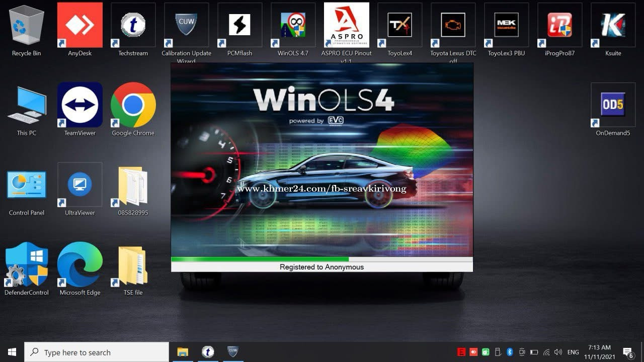Select the Microsoft Edge shortcut
Screen dimensions: 644x362
[80, 269]
